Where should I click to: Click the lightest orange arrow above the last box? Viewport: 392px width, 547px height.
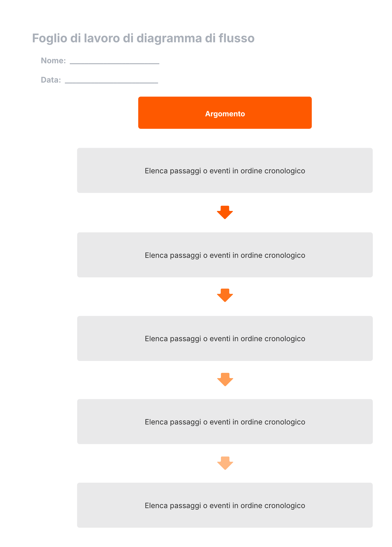[225, 463]
